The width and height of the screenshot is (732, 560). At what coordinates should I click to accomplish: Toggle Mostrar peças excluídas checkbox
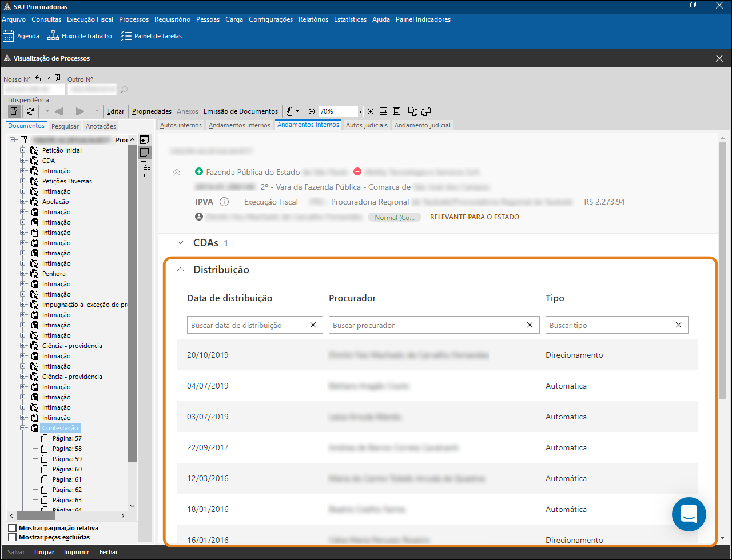click(13, 537)
